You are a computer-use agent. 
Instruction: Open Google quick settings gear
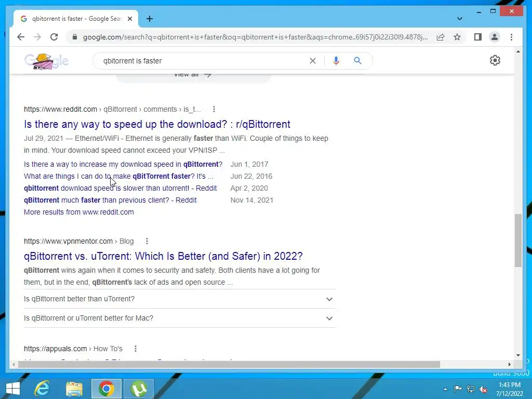495,60
